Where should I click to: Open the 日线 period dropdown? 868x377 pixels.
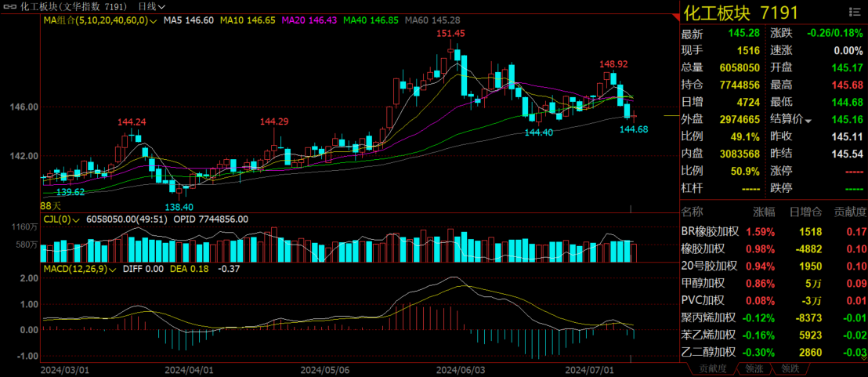click(x=150, y=6)
